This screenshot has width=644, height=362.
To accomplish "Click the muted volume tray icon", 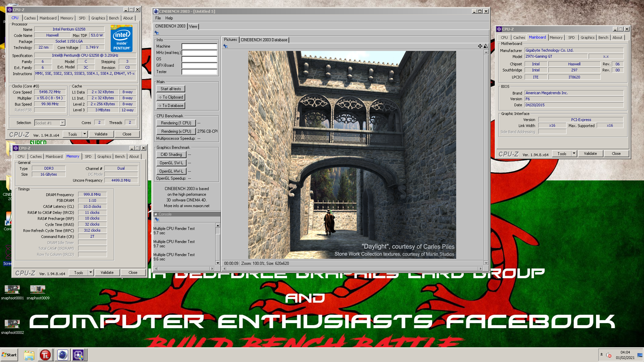I will coord(609,355).
